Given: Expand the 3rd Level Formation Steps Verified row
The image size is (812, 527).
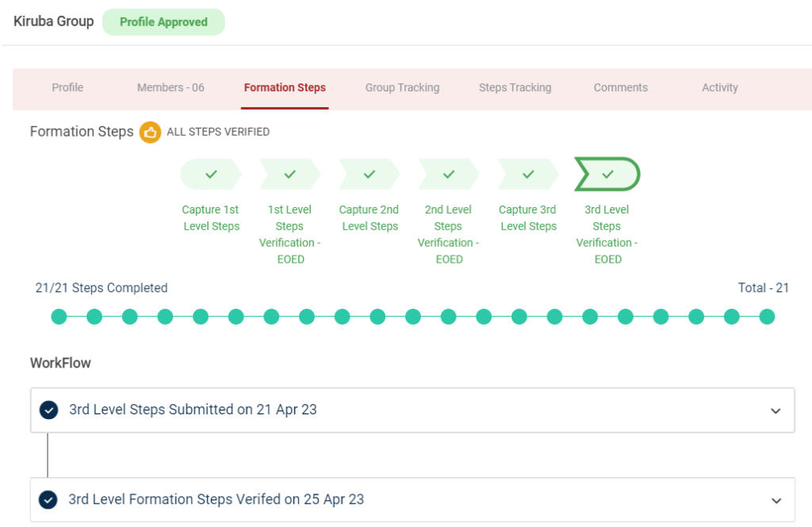Looking at the screenshot, I should point(775,500).
